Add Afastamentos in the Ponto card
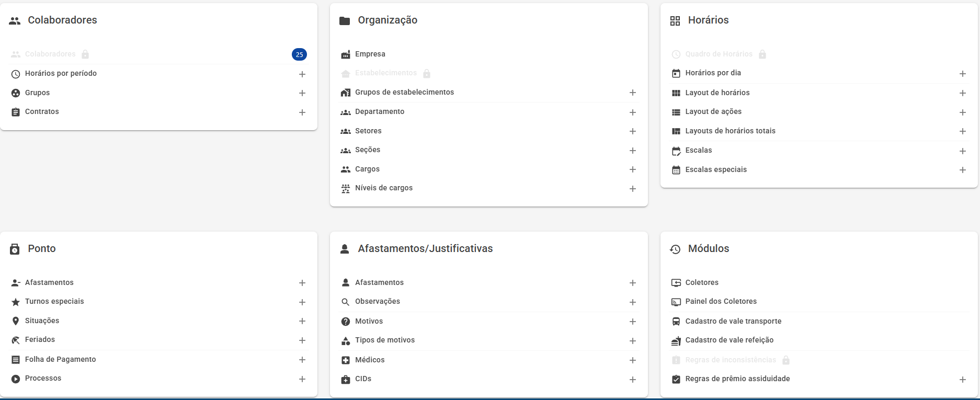Image resolution: width=980 pixels, height=400 pixels. [x=302, y=283]
